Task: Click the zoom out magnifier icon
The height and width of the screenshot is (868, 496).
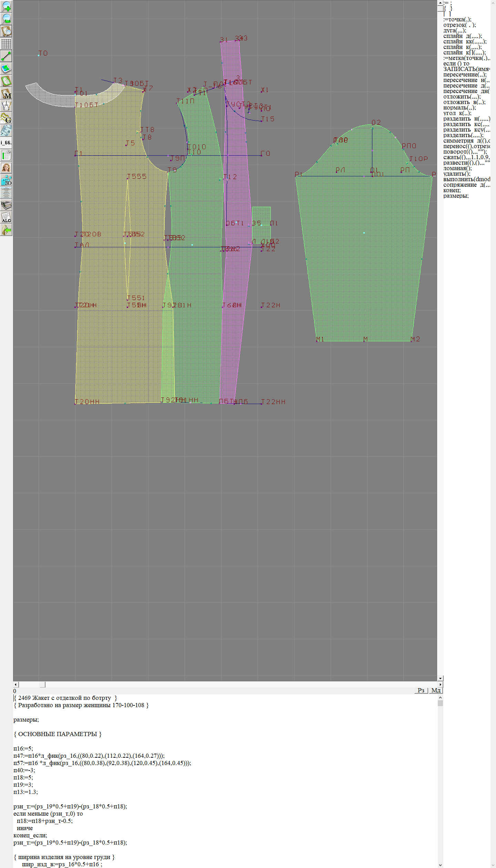Action: pos(6,19)
